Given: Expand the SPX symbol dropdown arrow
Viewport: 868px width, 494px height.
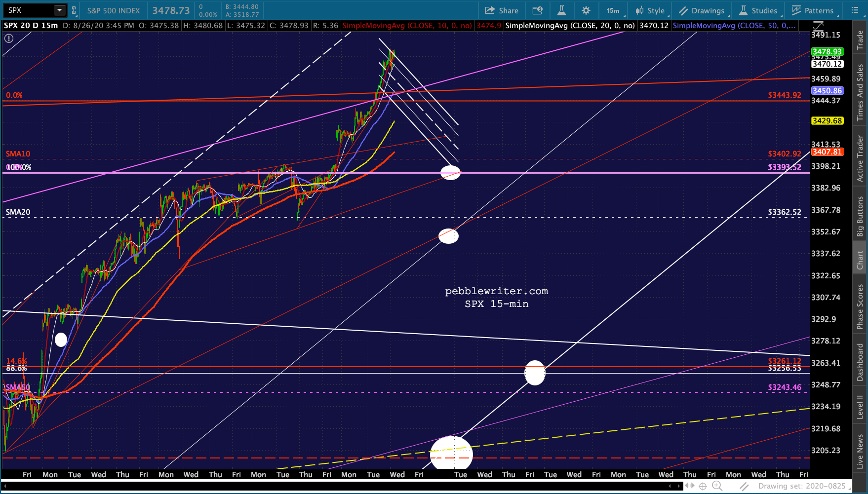Looking at the screenshot, I should 59,10.
